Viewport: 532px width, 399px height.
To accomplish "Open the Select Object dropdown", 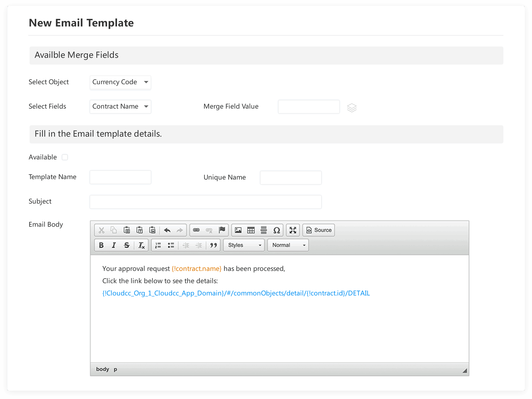I will pyautogui.click(x=120, y=82).
